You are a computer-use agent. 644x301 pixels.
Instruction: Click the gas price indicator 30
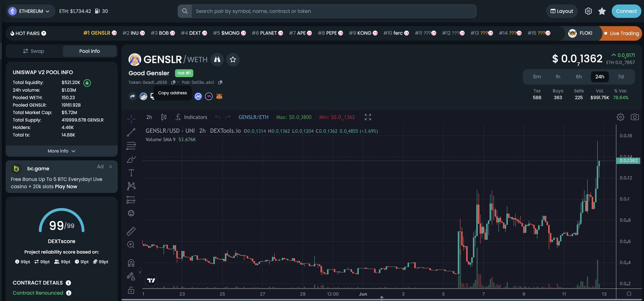tap(101, 11)
